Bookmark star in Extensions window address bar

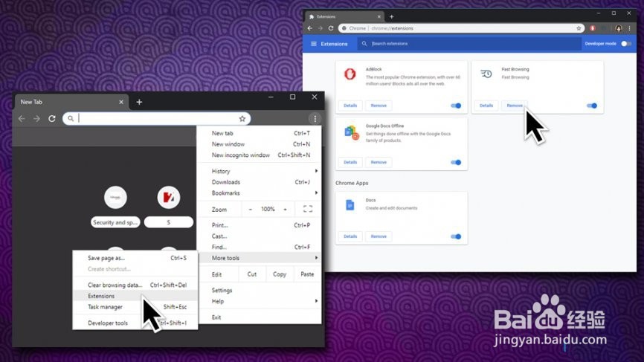[x=579, y=28]
